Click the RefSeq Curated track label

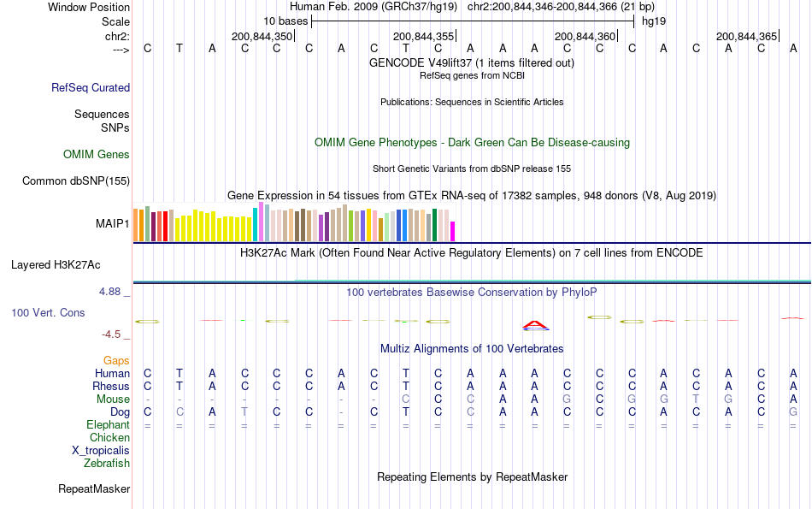(90, 87)
